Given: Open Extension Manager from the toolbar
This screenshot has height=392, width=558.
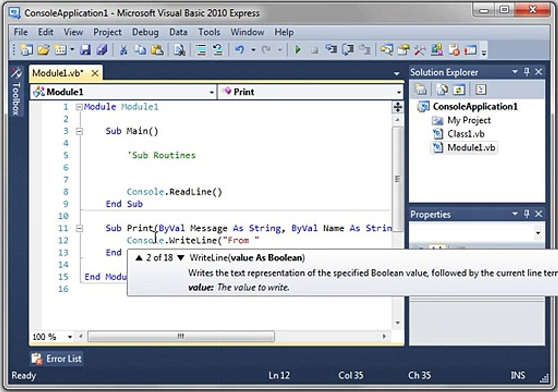Looking at the screenshot, I should pos(436,50).
